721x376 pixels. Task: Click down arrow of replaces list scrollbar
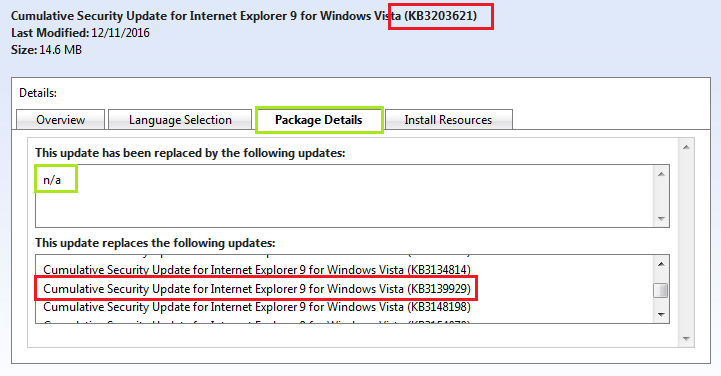click(661, 314)
